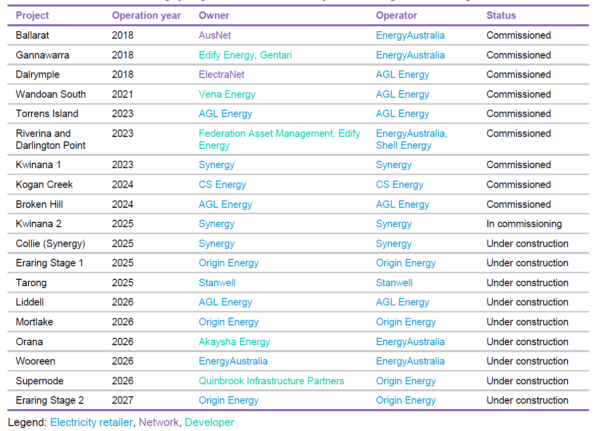Click Origin Energy owner in Mortlake row

(229, 322)
